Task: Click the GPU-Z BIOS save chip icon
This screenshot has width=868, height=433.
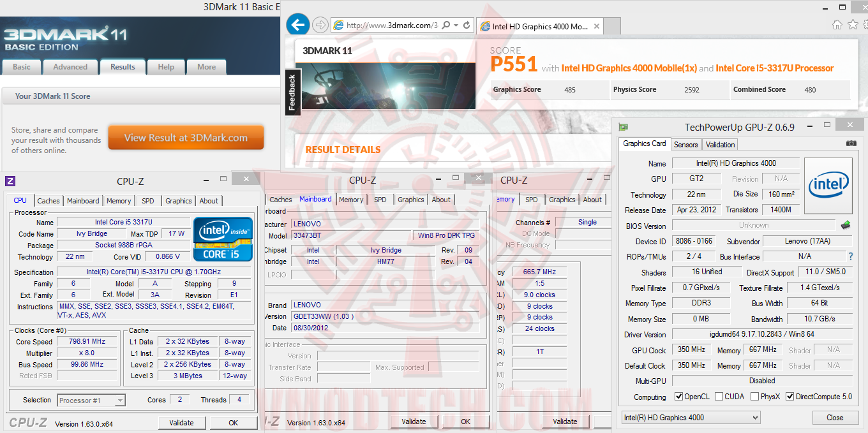Action: pyautogui.click(x=846, y=224)
